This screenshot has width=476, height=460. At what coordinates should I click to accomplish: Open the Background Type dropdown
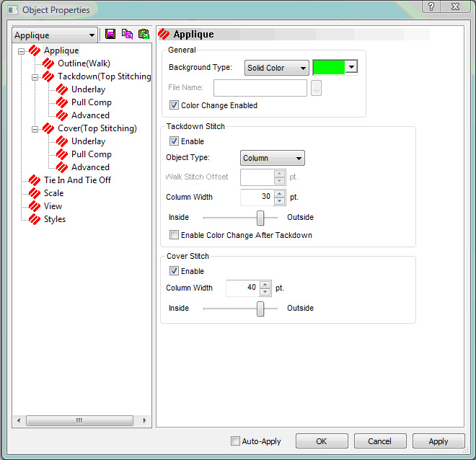point(277,68)
